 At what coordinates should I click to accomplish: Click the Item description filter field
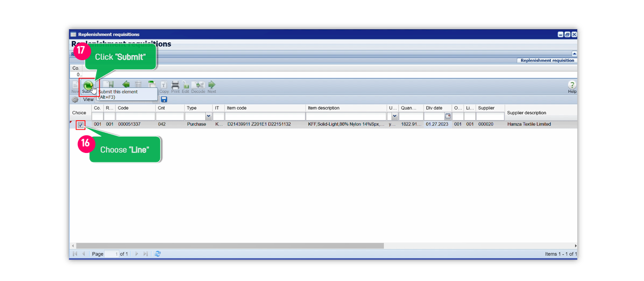click(346, 116)
